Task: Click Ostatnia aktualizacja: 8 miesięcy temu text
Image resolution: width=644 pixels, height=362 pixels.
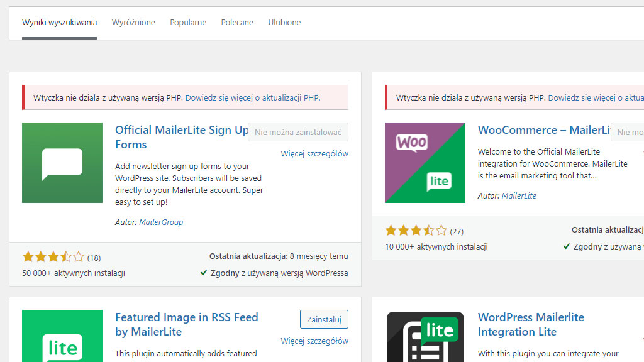Action: point(279,256)
